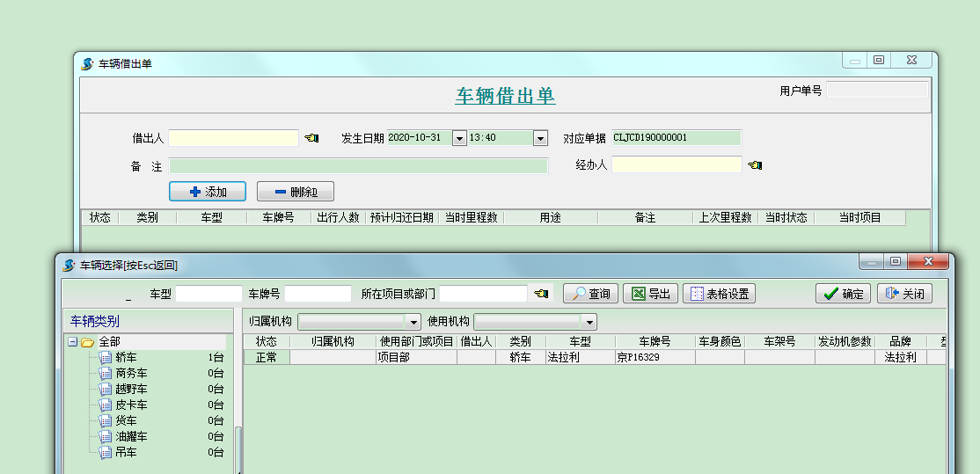Image resolution: width=980 pixels, height=474 pixels.
Task: Click 出行人数 column header
Action: pos(338,217)
